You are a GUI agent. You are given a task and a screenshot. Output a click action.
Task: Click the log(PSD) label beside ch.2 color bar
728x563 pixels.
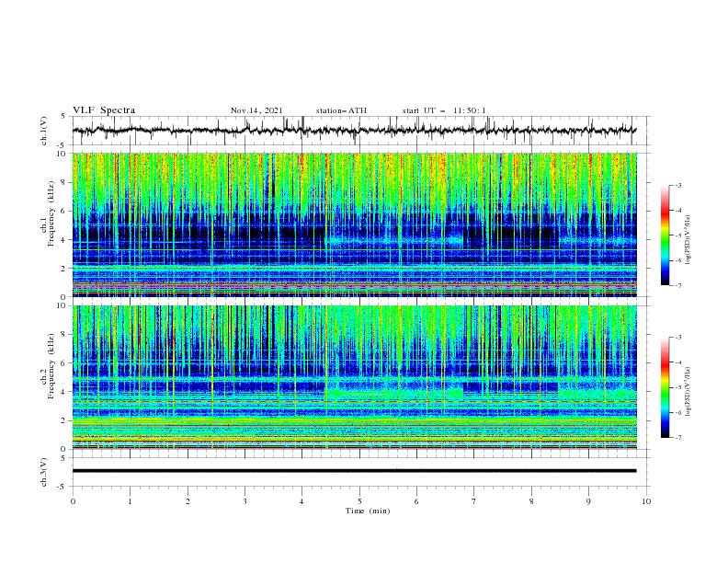pos(688,391)
